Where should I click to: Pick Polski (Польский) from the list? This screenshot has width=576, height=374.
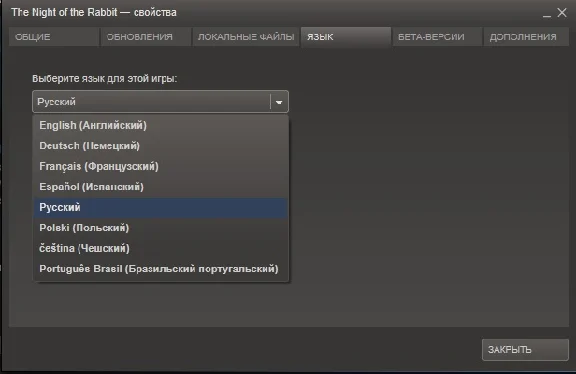[x=160, y=228]
